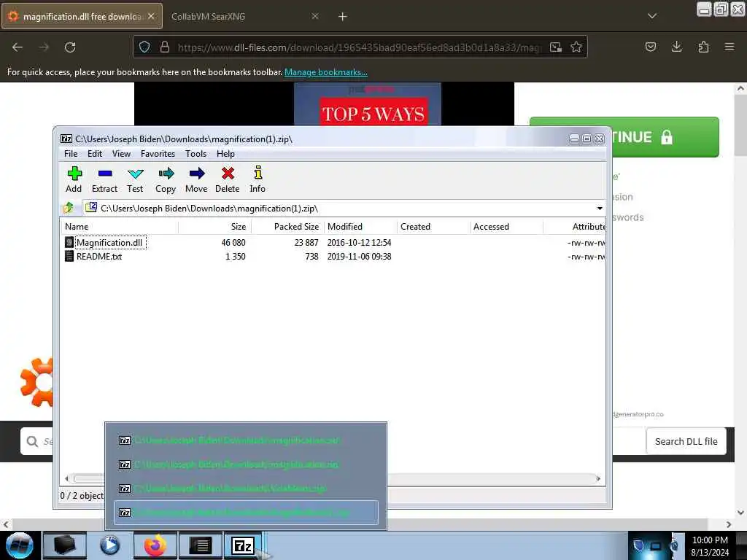Click the Move toolbar icon
Viewport: 747px width, 560px height.
click(196, 179)
